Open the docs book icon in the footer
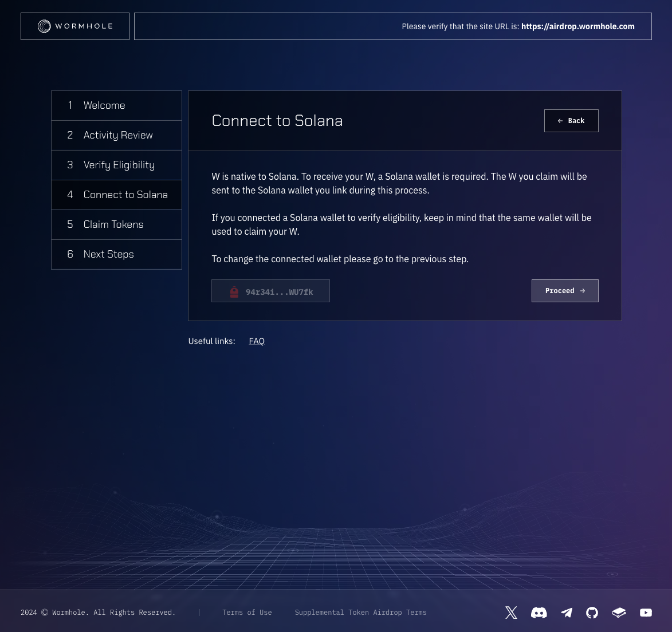This screenshot has height=632, width=672. pos(618,613)
